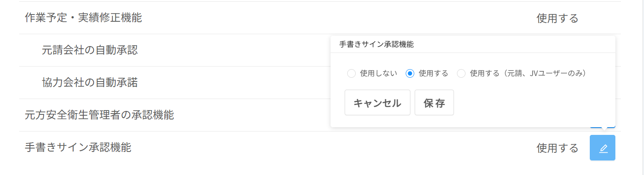Click the 手書きサイン承認機能 label in the bottom row
The height and width of the screenshot is (175, 644).
tap(78, 148)
